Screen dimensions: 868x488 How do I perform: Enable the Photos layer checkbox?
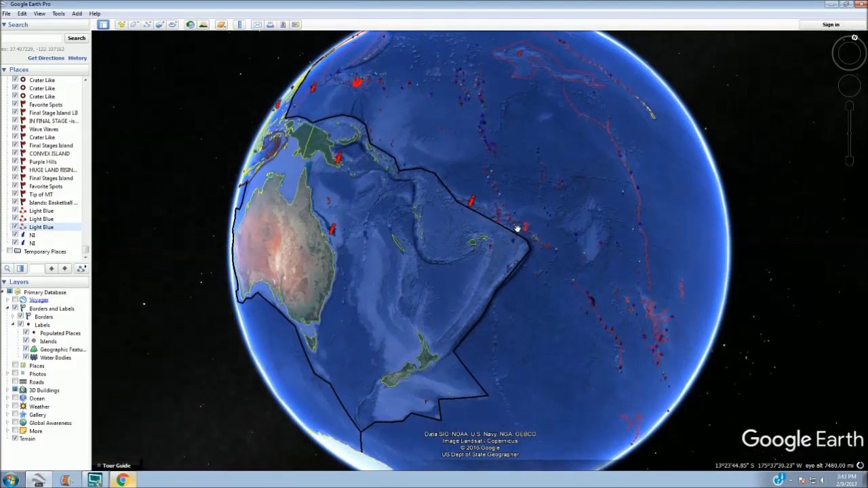pos(15,373)
